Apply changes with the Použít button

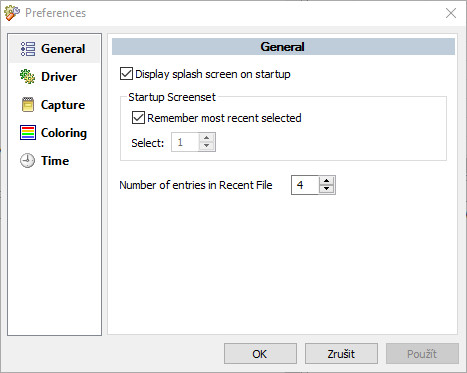pyautogui.click(x=422, y=354)
